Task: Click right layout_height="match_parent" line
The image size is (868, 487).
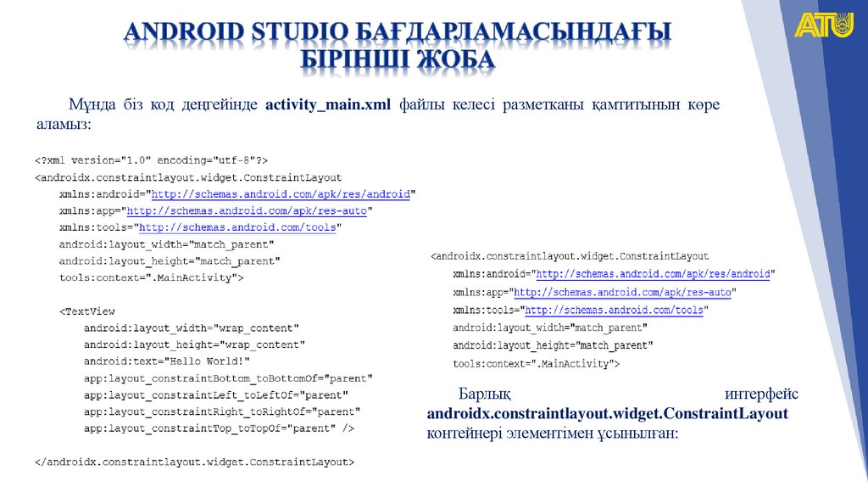Action: point(553,345)
